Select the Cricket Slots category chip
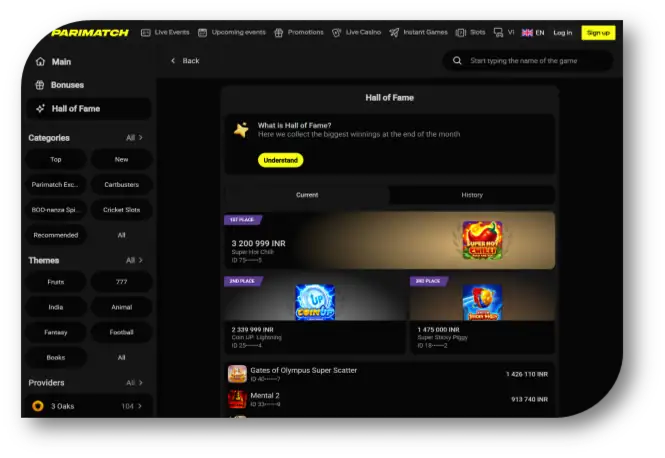This screenshot has width=665, height=458. click(x=121, y=210)
